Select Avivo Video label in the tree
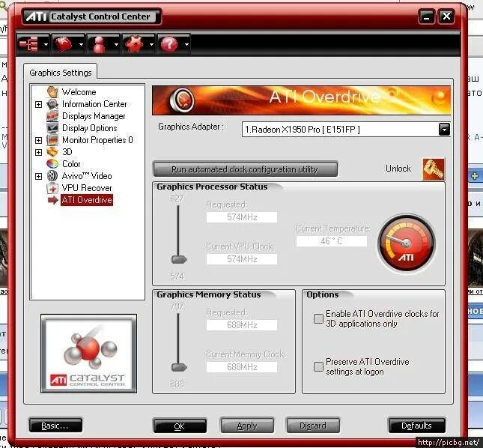483x448 pixels. tap(87, 176)
